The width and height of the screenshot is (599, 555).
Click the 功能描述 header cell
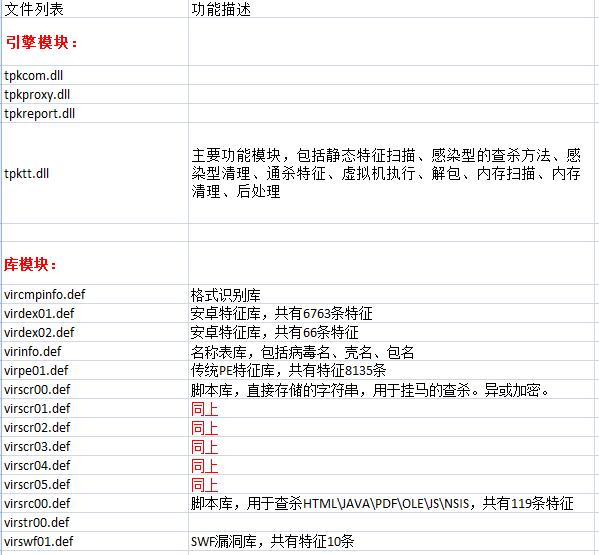click(x=391, y=9)
